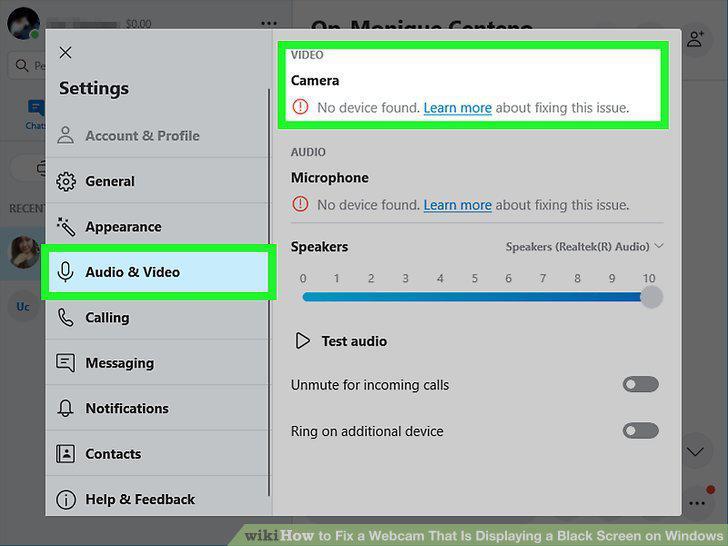Image resolution: width=728 pixels, height=546 pixels.
Task: Select the recent contact photo in chat list
Action: [25, 252]
